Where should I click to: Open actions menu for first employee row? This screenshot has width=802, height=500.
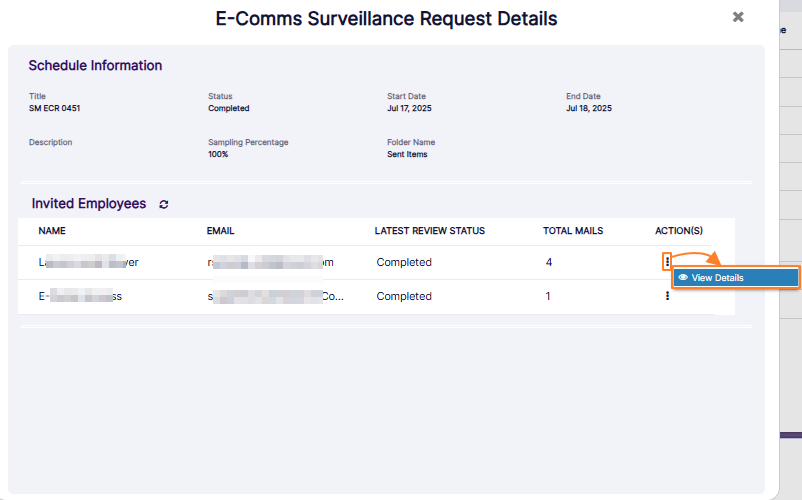[x=667, y=262]
